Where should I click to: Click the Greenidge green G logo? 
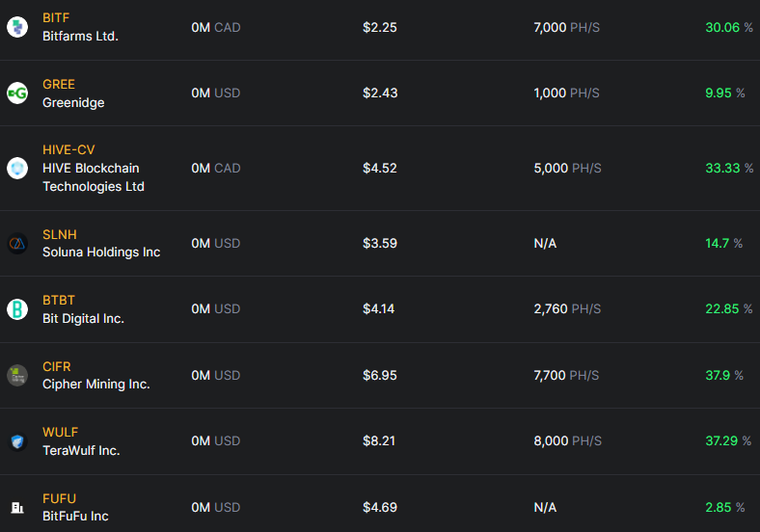click(x=17, y=93)
